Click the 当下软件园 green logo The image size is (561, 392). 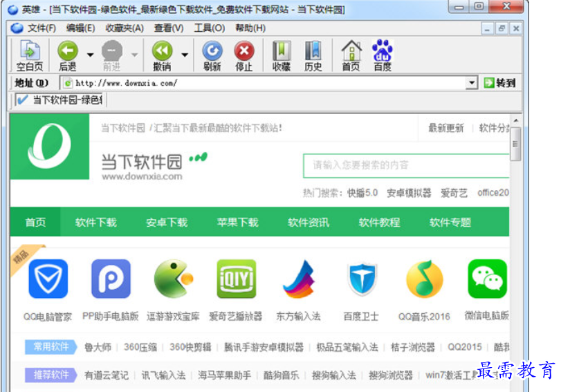pyautogui.click(x=50, y=147)
